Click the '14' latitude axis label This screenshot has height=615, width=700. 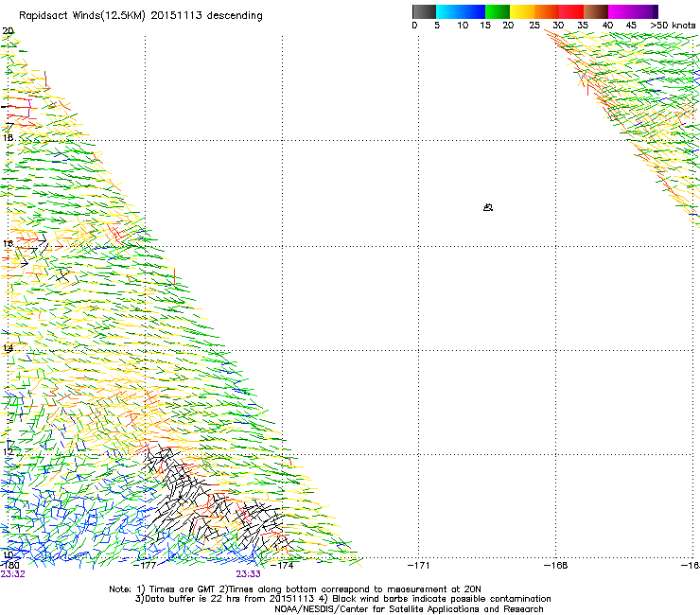[x=8, y=348]
